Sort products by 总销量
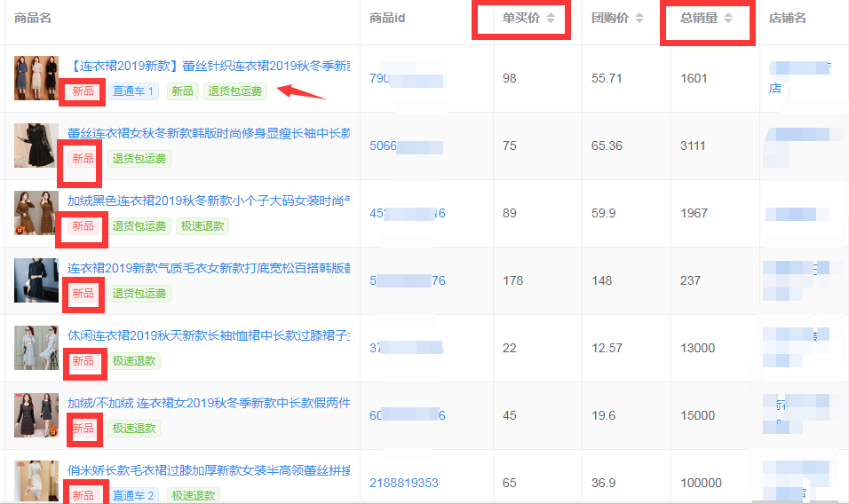This screenshot has width=849, height=504. point(727,18)
